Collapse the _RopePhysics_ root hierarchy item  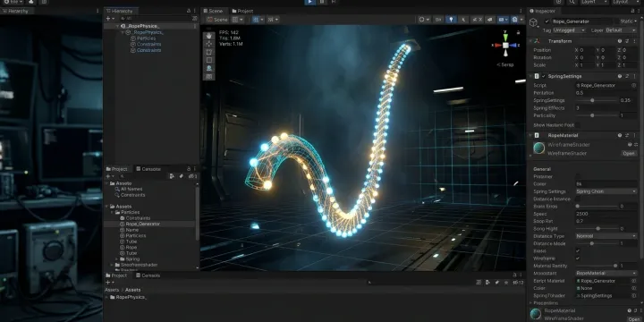coord(117,26)
